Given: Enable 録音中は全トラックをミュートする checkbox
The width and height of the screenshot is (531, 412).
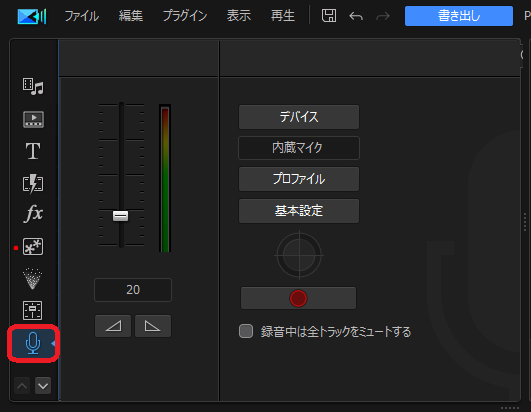Looking at the screenshot, I should tap(246, 331).
